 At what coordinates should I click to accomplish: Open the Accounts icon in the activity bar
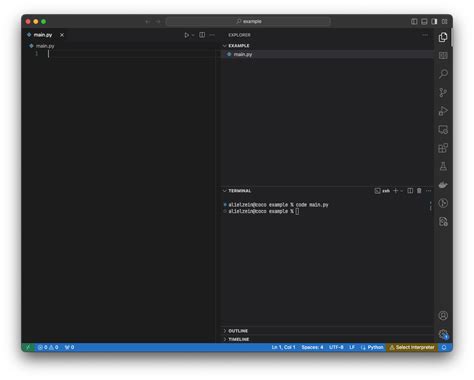(443, 315)
